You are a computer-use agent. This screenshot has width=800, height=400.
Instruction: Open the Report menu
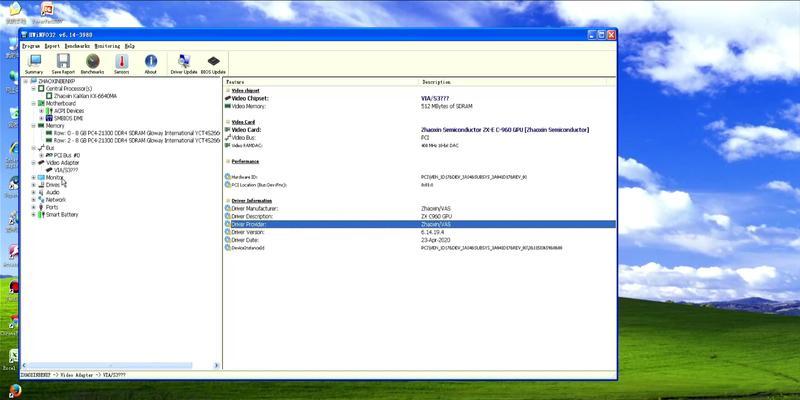[x=52, y=46]
